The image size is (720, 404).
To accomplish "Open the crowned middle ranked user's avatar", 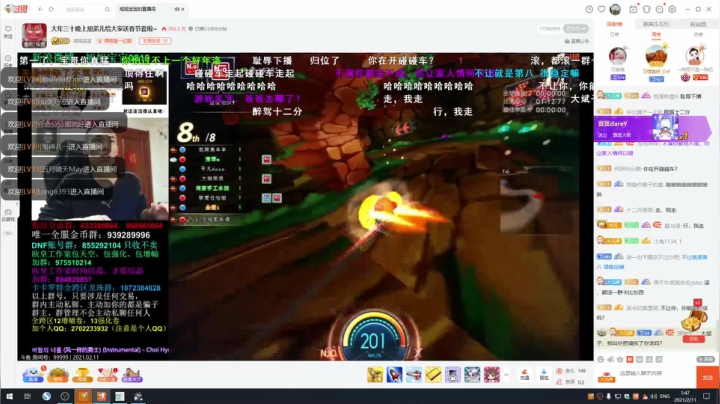I will click(656, 56).
